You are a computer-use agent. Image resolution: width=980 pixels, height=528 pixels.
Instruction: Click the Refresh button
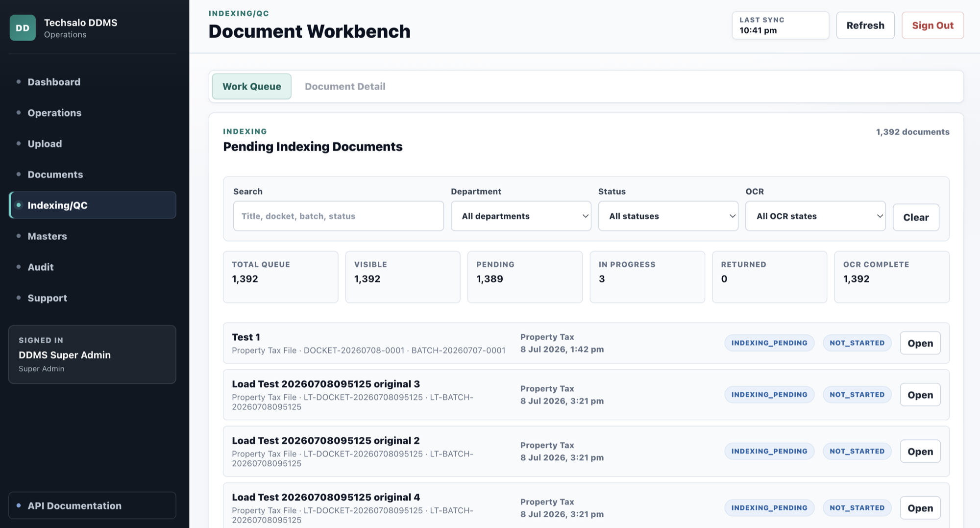(865, 25)
